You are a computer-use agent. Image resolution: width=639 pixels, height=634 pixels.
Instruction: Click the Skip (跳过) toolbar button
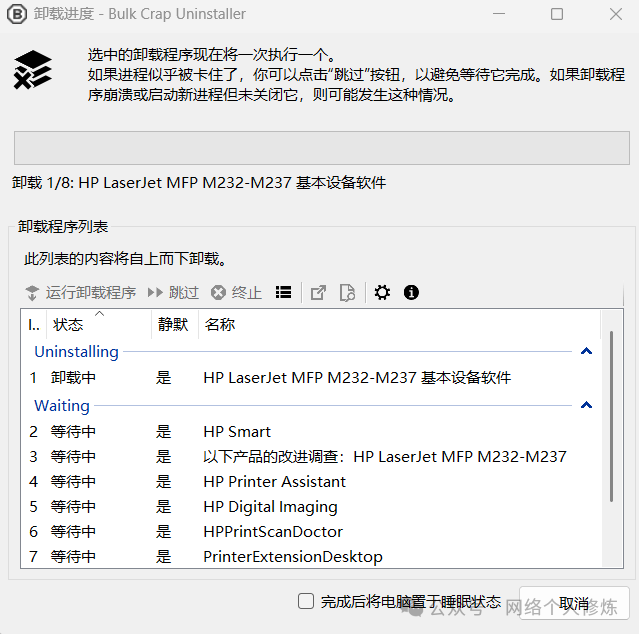tap(174, 293)
